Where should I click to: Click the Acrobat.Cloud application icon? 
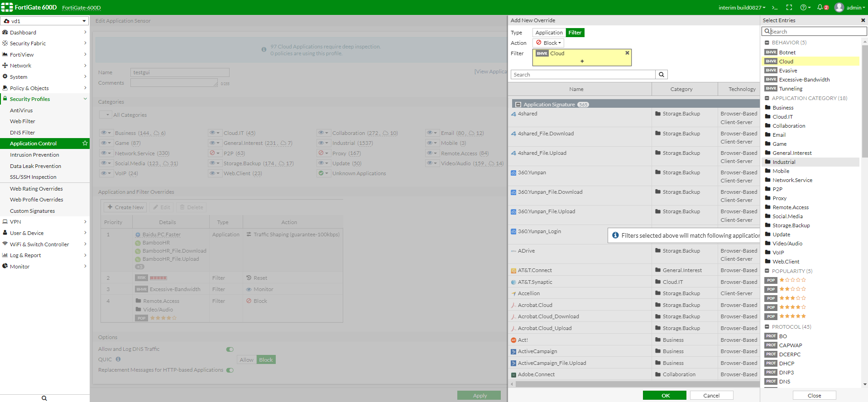pos(513,305)
